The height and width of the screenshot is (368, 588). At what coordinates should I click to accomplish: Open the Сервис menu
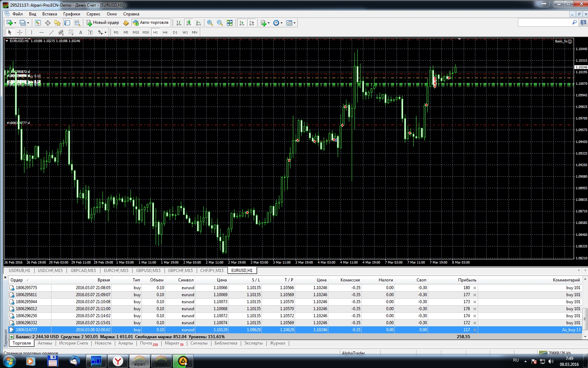tap(93, 14)
